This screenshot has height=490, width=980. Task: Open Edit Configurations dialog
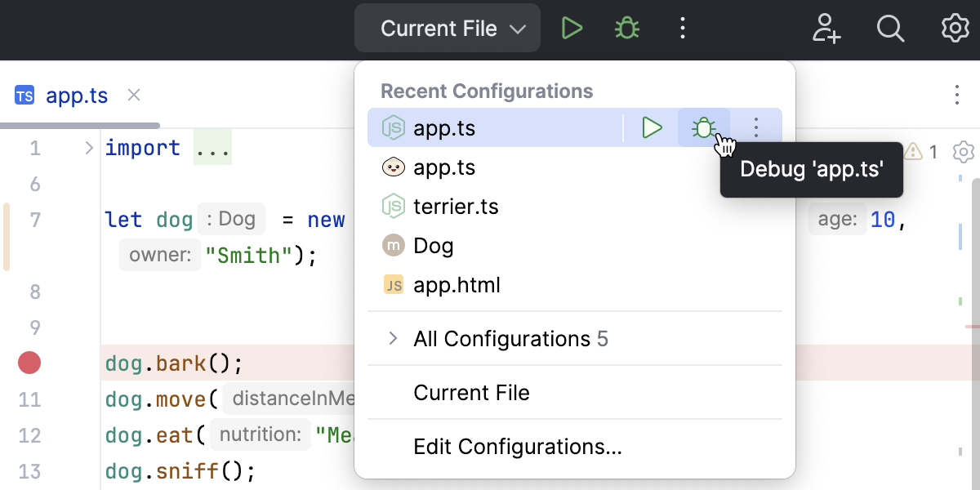tap(517, 447)
